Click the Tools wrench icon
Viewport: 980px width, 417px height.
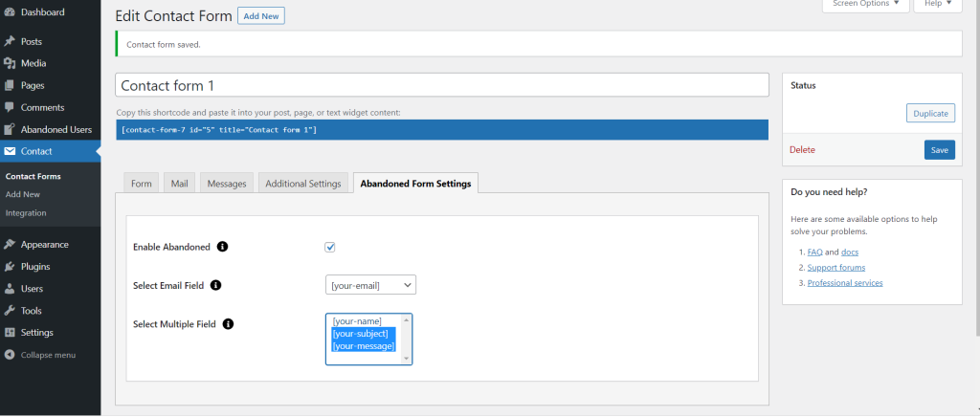pos(10,310)
